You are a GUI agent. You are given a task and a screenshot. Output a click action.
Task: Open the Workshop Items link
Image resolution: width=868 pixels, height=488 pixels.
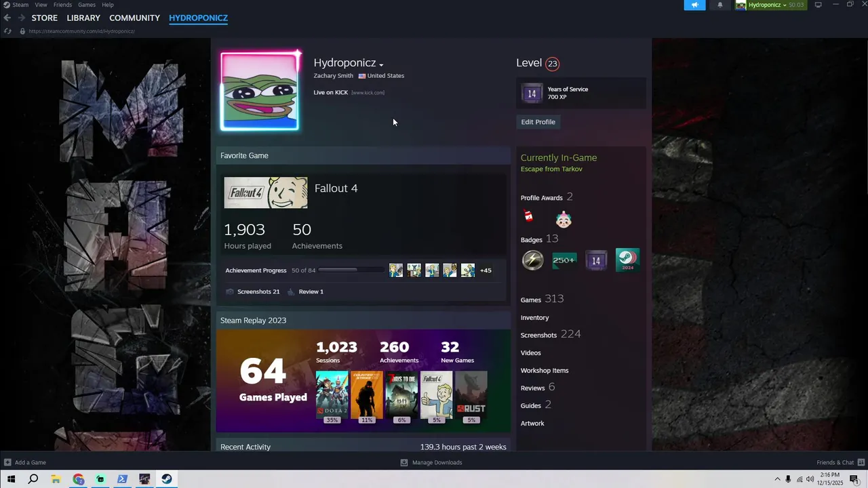[545, 371]
